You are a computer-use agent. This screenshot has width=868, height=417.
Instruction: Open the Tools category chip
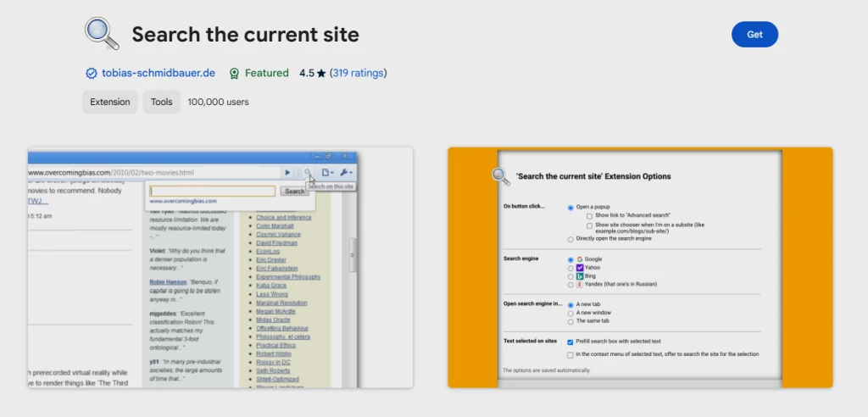point(161,102)
